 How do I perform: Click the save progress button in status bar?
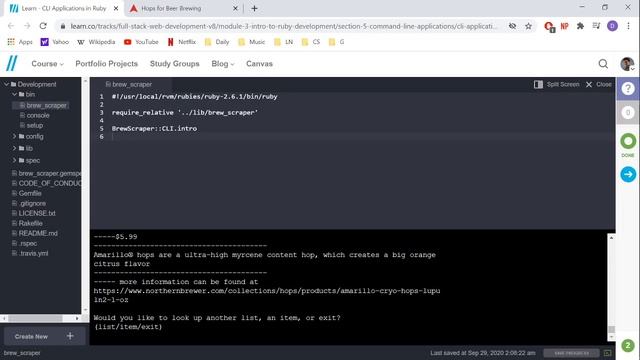pos(571,353)
